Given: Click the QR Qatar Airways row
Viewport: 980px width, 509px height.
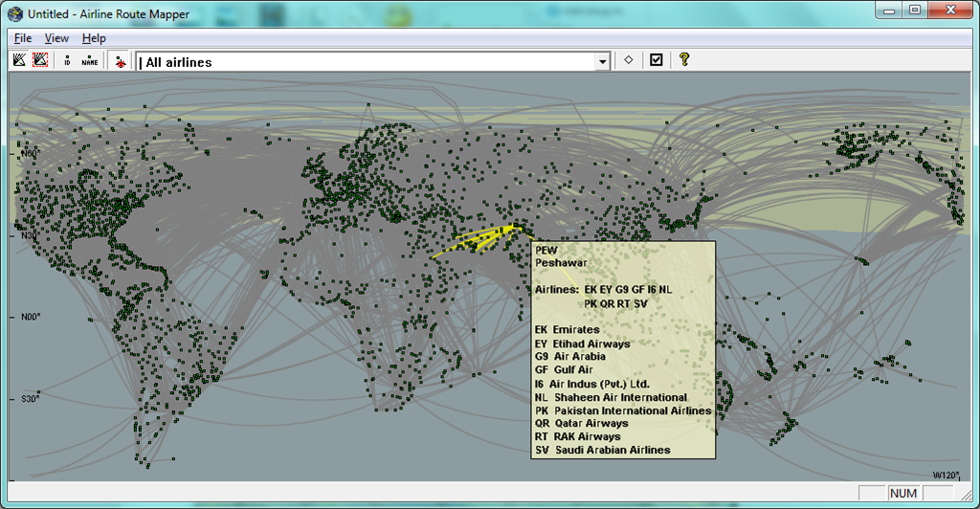Looking at the screenshot, I should [581, 424].
